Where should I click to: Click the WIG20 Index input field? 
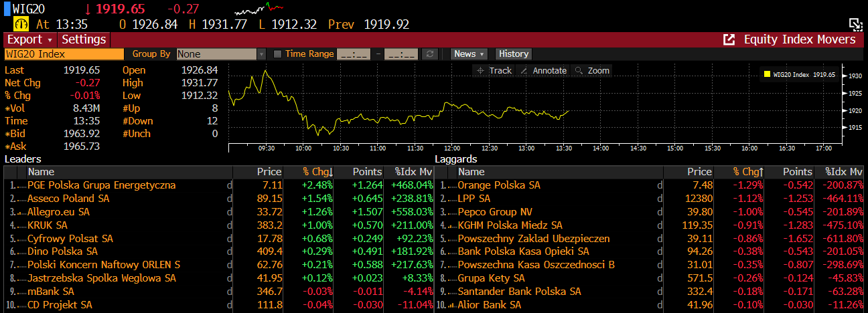point(64,54)
